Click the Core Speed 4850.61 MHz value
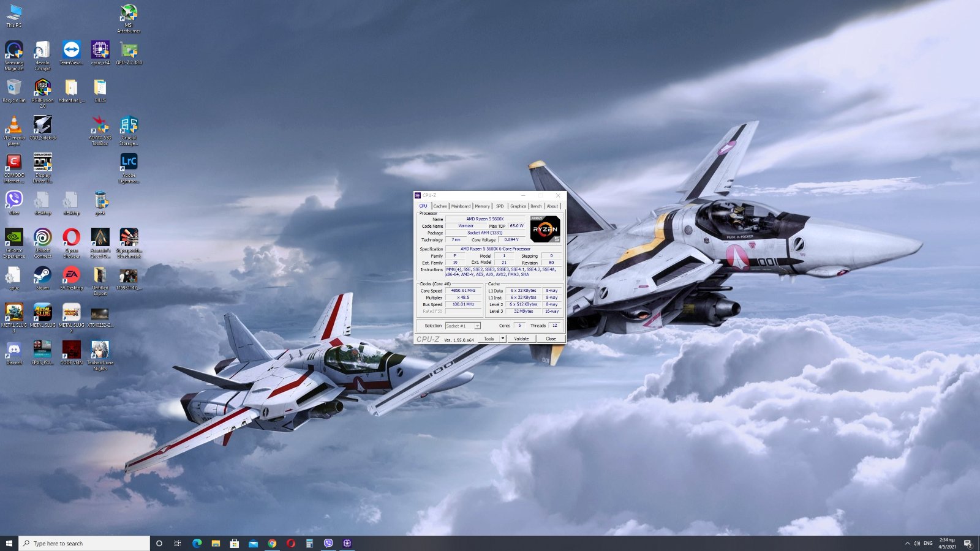Viewport: 980px width, 551px height. click(x=463, y=291)
